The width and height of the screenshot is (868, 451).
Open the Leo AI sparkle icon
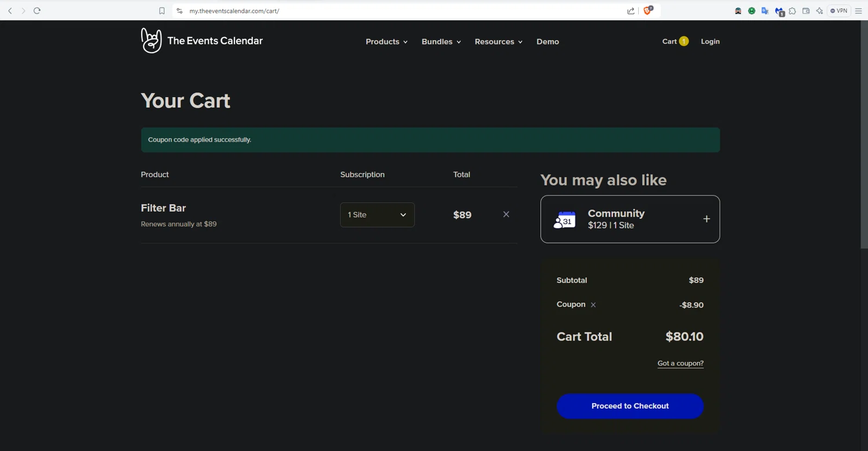point(819,10)
